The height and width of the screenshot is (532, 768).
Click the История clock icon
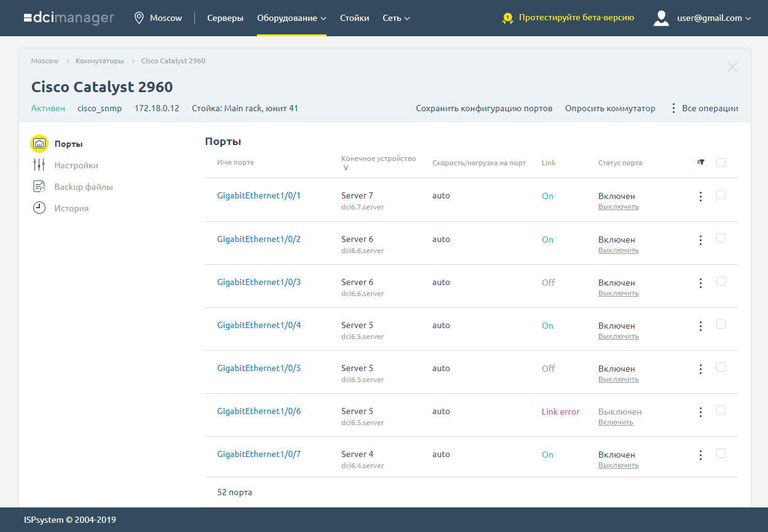(x=39, y=208)
